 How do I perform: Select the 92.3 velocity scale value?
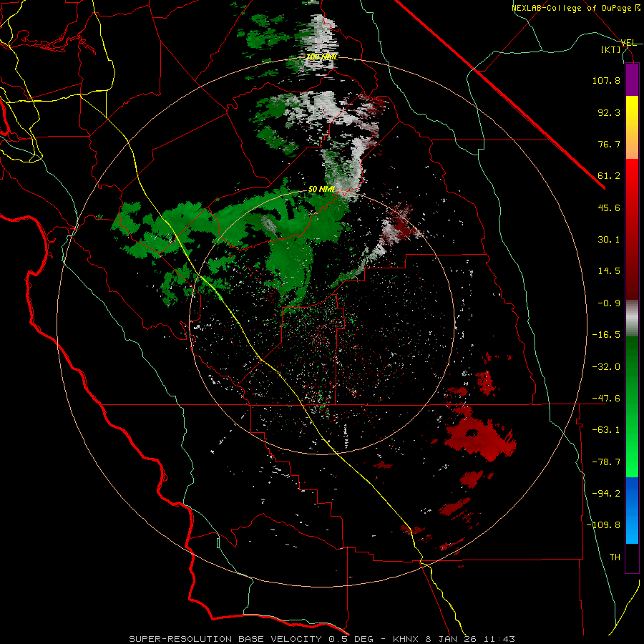[609, 112]
